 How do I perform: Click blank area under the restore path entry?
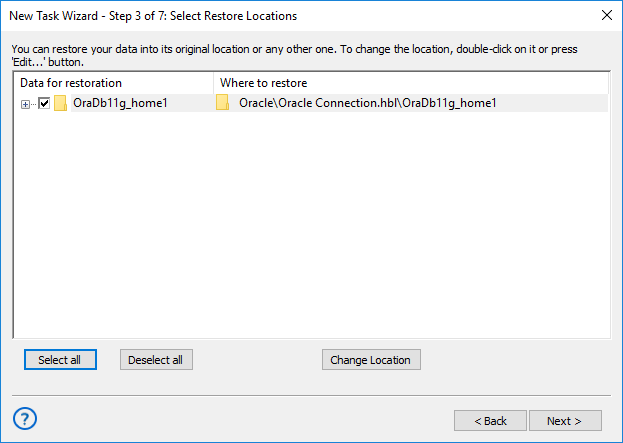[410, 220]
